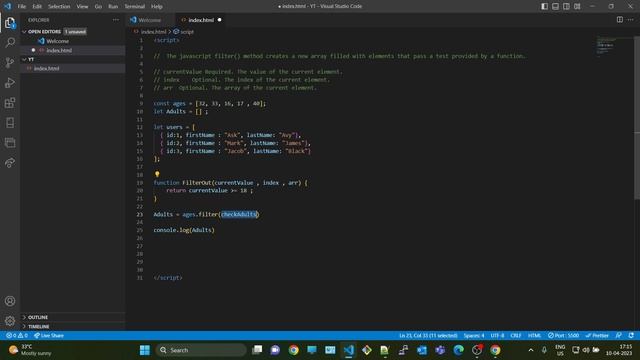This screenshot has height=360, width=640.
Task: Click the Visual Studio Code taskbar icon
Action: pyautogui.click(x=349, y=350)
